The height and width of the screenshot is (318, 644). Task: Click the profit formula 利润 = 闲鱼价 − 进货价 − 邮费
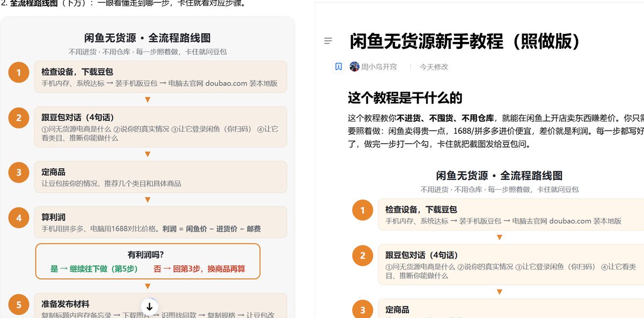pyautogui.click(x=211, y=229)
